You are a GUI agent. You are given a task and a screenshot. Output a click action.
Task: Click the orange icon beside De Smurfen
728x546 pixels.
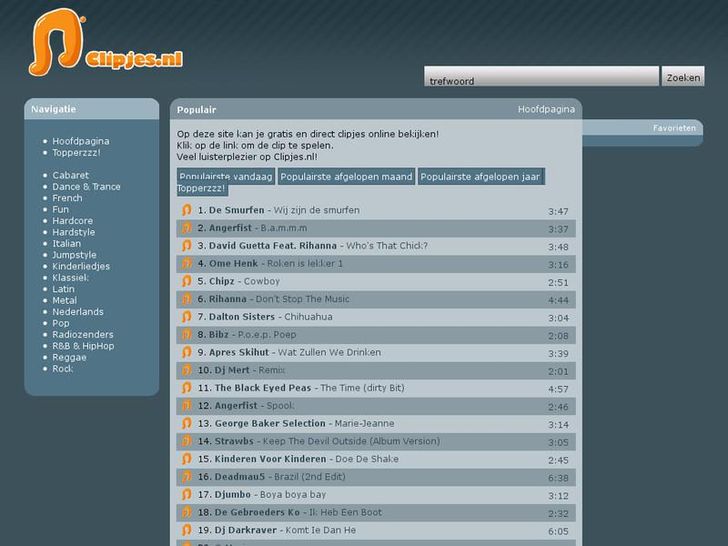(186, 211)
